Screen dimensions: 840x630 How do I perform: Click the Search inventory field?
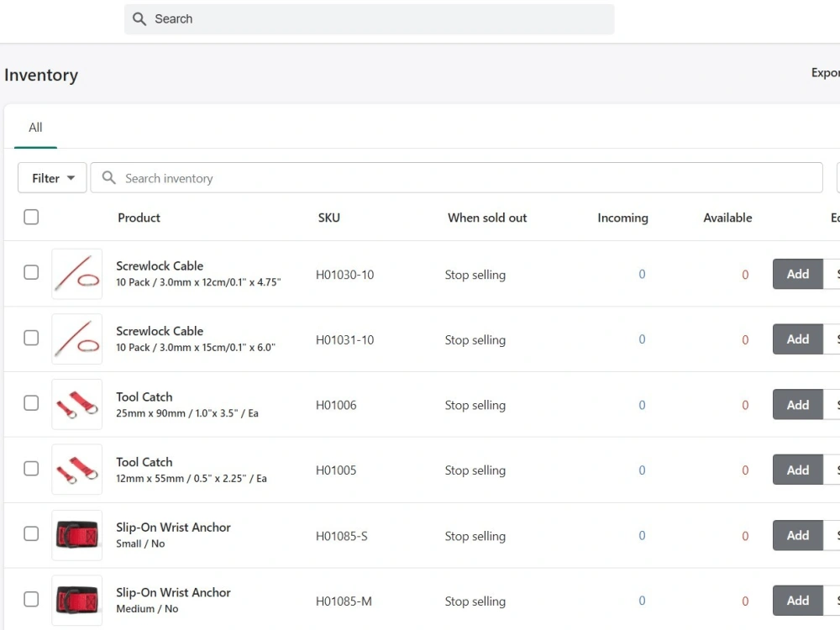pyautogui.click(x=456, y=178)
